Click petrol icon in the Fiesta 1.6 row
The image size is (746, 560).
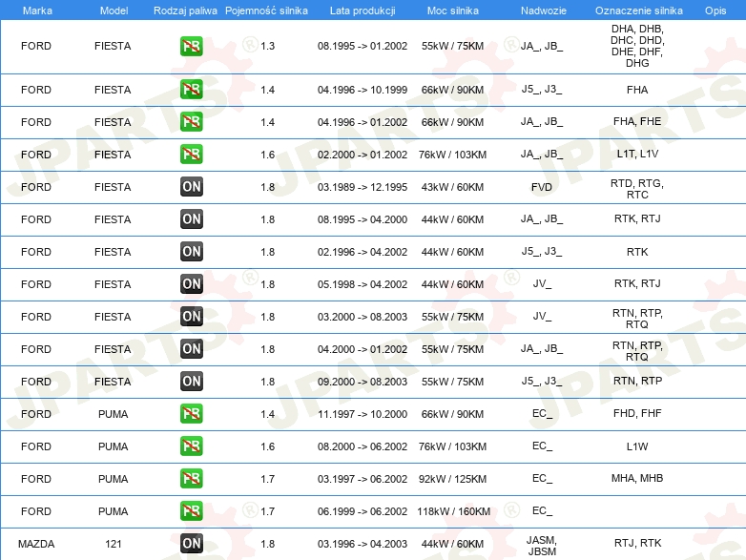[191, 155]
